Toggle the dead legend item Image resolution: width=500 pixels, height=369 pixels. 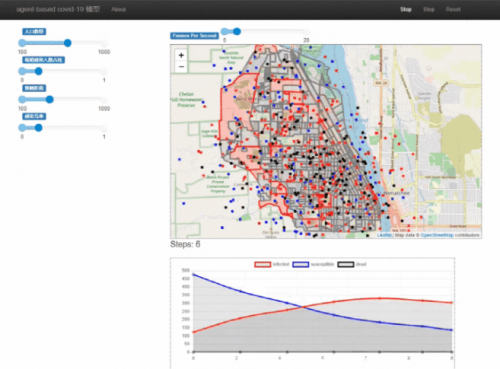tap(352, 264)
